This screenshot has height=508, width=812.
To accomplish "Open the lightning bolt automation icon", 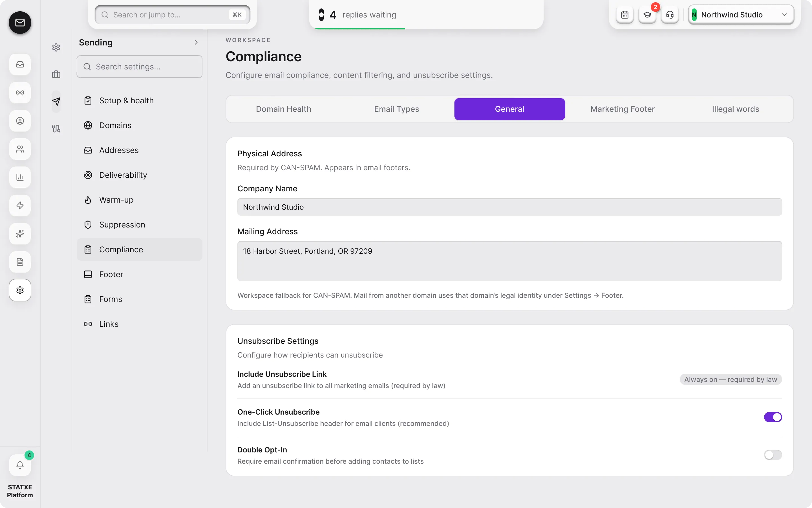I will pos(20,205).
